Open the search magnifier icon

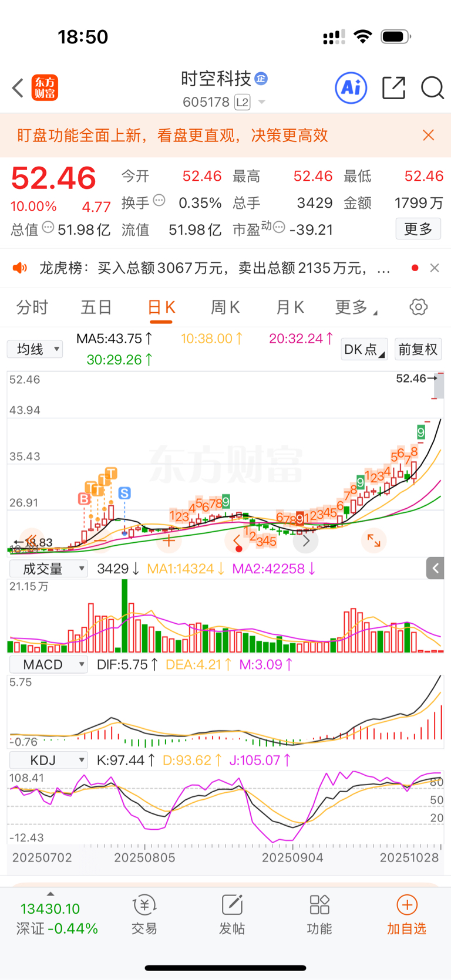click(432, 88)
